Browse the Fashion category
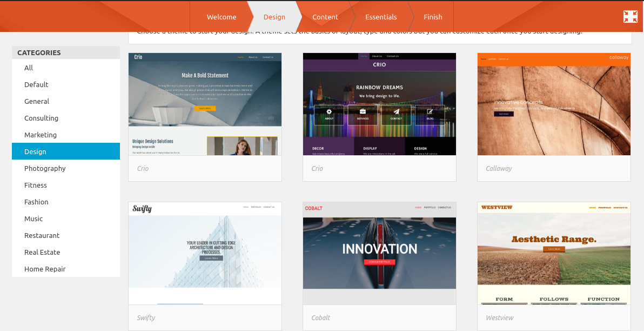The image size is (644, 331). (x=66, y=202)
